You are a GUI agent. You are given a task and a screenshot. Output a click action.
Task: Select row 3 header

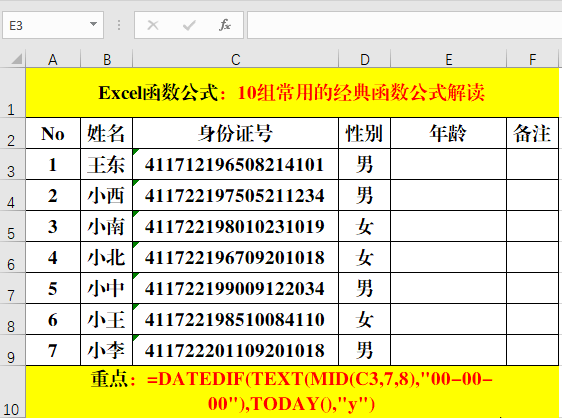pyautogui.click(x=13, y=164)
